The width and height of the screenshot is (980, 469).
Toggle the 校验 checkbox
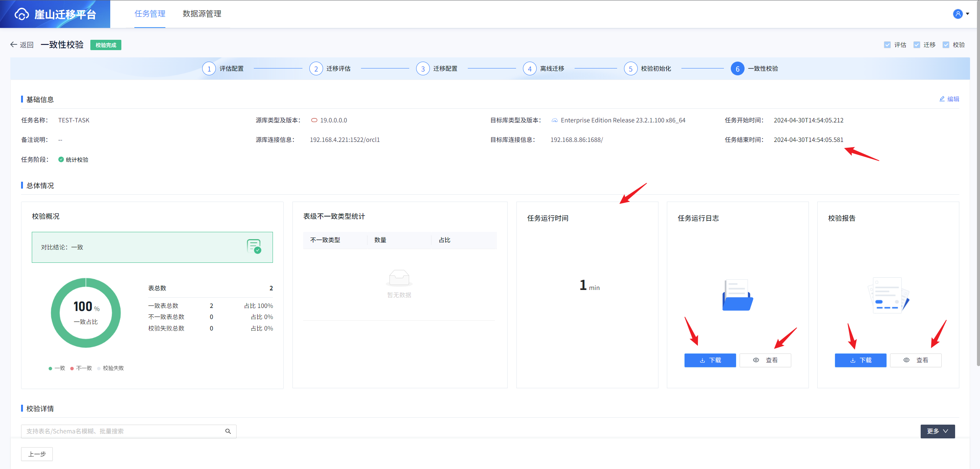(946, 45)
